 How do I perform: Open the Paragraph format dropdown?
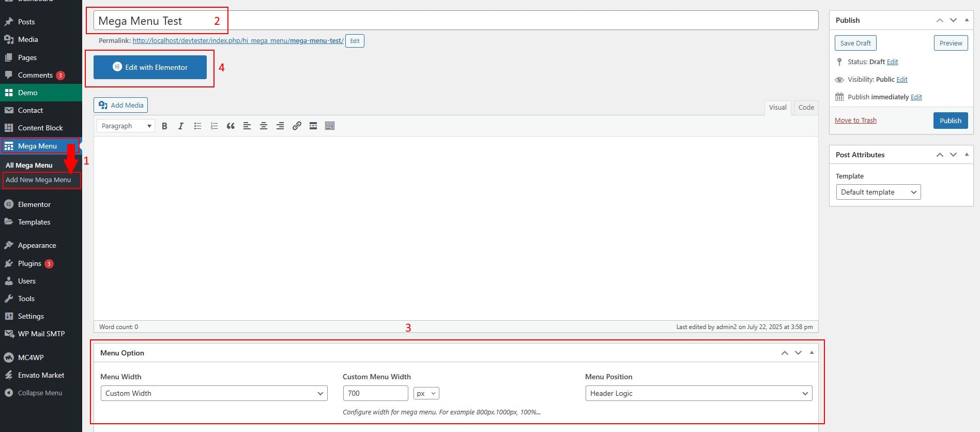point(126,126)
